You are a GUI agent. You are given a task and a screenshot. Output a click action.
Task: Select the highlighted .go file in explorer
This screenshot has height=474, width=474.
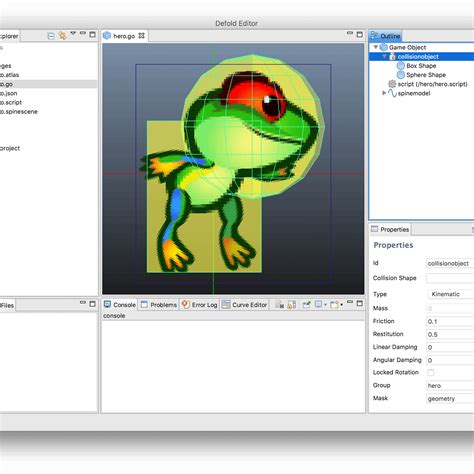[48, 84]
